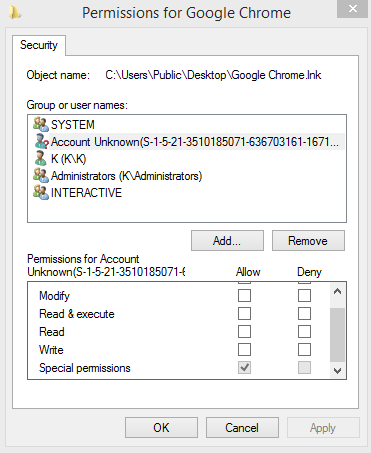The height and width of the screenshot is (453, 371).
Task: Click the Write permission label
Action: 51,350
